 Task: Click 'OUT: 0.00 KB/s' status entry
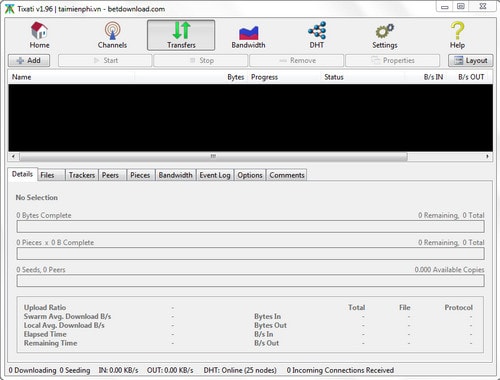tap(170, 370)
